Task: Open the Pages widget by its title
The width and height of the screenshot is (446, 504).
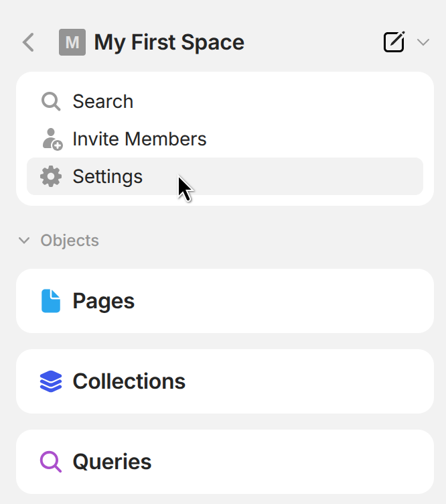Action: (104, 301)
